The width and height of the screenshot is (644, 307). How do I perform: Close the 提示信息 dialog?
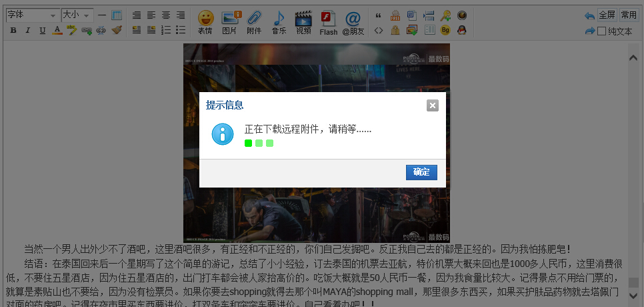(433, 105)
